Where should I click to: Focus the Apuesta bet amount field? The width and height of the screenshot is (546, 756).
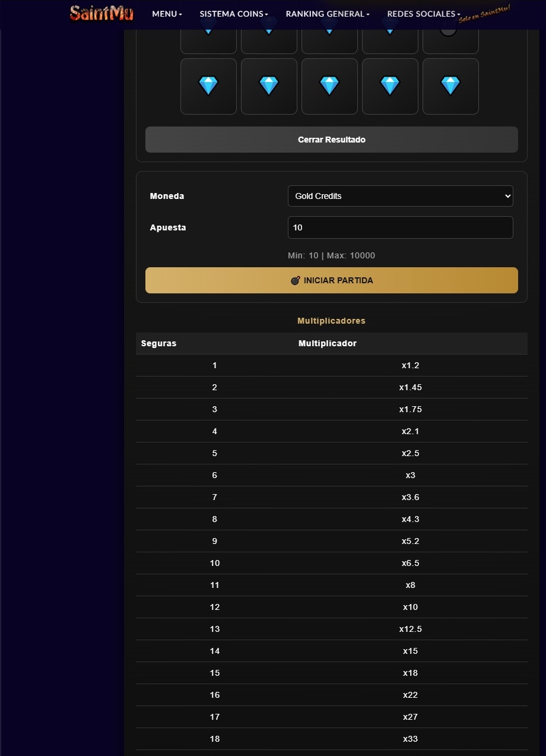pyautogui.click(x=401, y=227)
